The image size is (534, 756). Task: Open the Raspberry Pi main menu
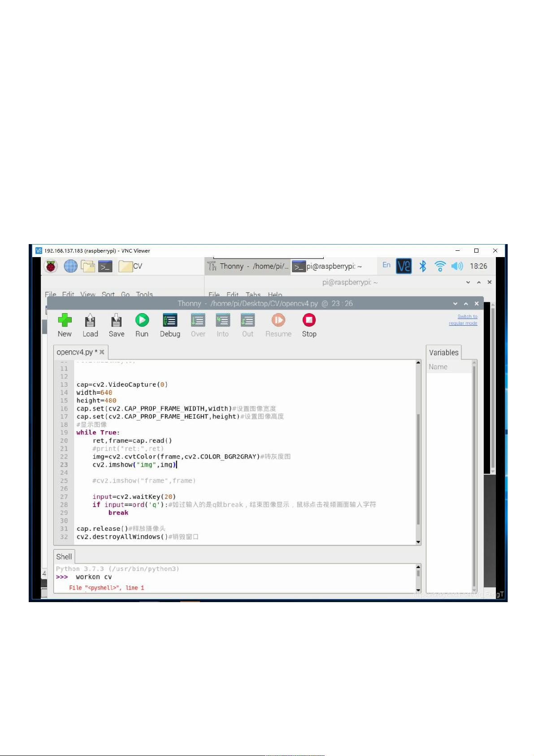pos(51,266)
